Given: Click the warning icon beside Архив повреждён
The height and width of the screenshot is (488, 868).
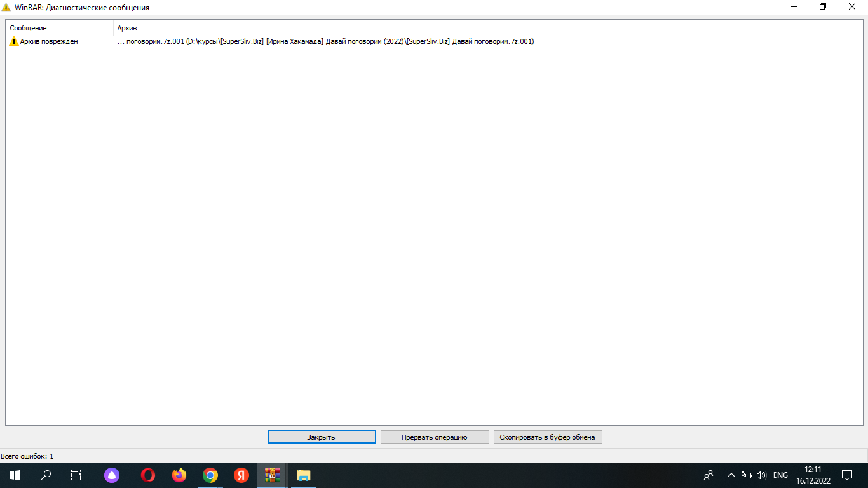Looking at the screenshot, I should [14, 41].
